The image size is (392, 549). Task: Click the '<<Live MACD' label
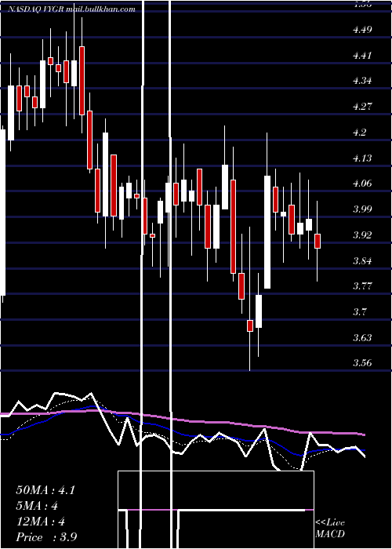click(330, 528)
